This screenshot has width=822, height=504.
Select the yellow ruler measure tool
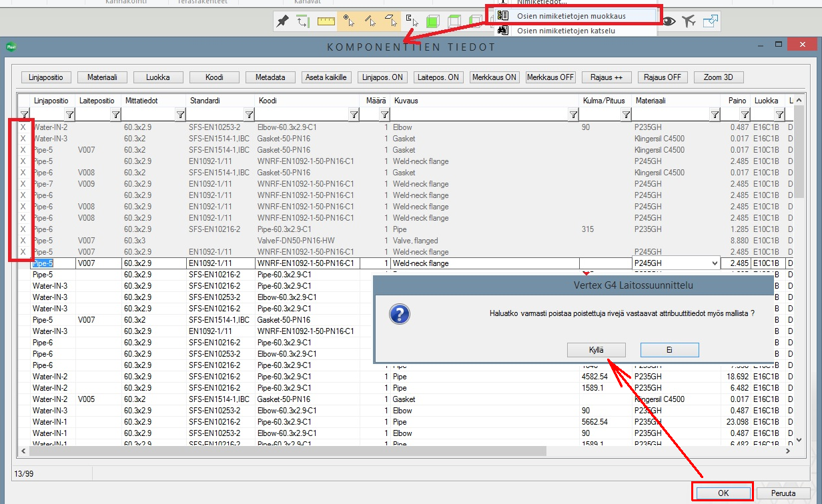coord(326,21)
